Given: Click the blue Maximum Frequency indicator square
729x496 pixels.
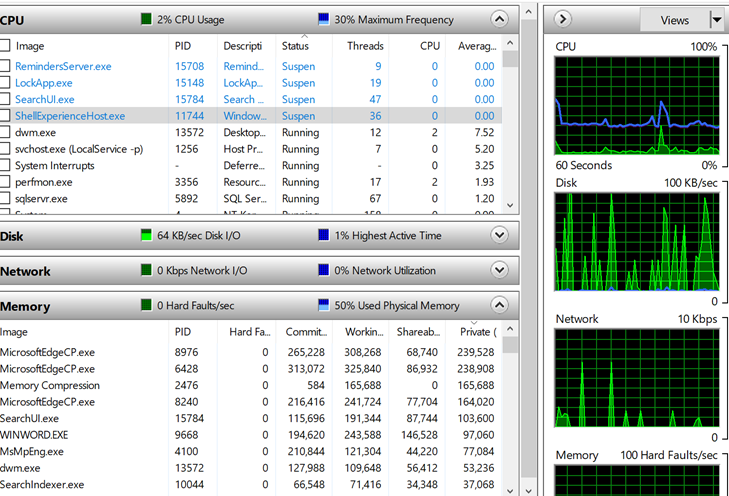Looking at the screenshot, I should (324, 19).
